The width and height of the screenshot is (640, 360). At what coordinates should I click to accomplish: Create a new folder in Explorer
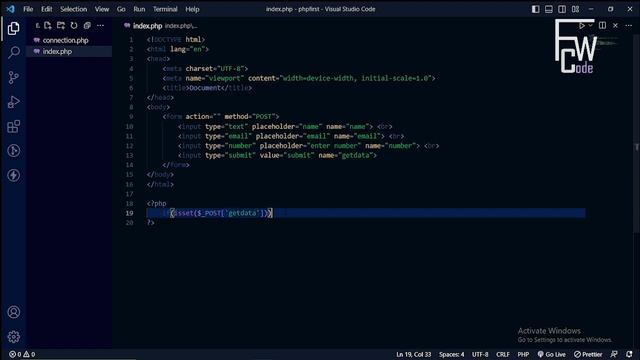pos(61,26)
